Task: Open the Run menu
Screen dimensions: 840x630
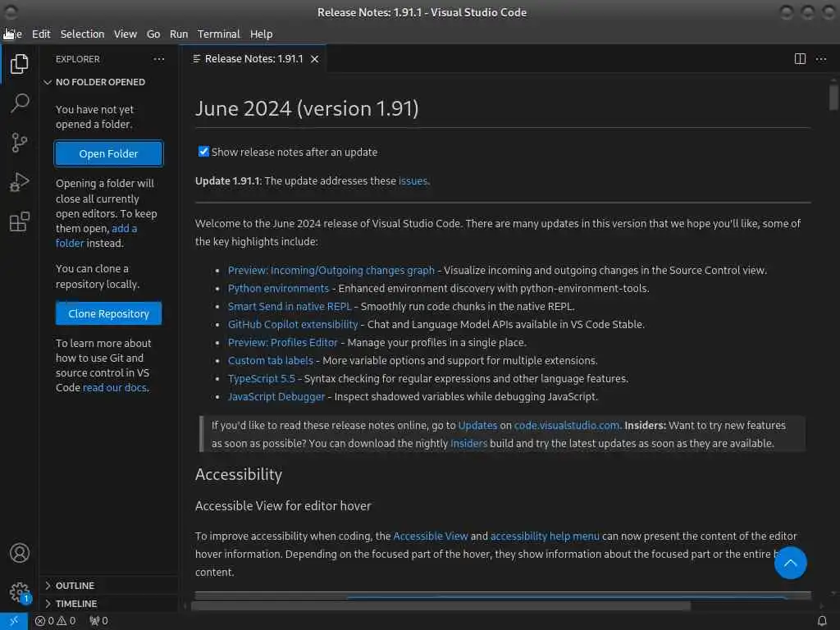Action: click(179, 34)
